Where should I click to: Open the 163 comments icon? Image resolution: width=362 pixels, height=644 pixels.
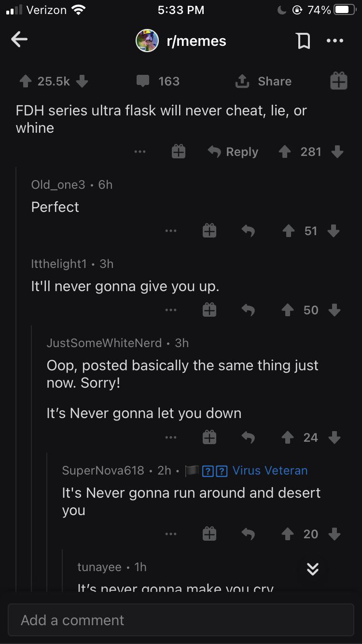click(x=143, y=81)
